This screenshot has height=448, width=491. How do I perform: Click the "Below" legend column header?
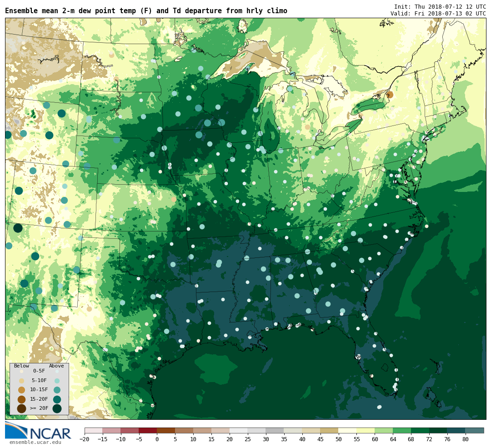pyautogui.click(x=21, y=366)
